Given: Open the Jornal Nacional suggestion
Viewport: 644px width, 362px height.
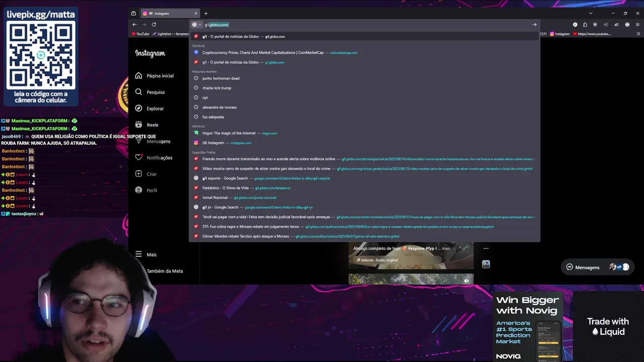Looking at the screenshot, I should [364, 198].
